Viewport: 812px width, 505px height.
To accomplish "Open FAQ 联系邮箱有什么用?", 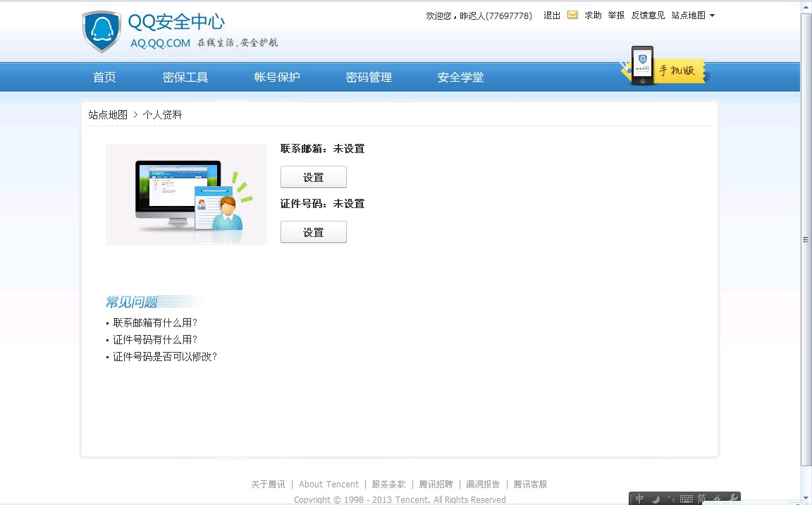I will tap(155, 323).
